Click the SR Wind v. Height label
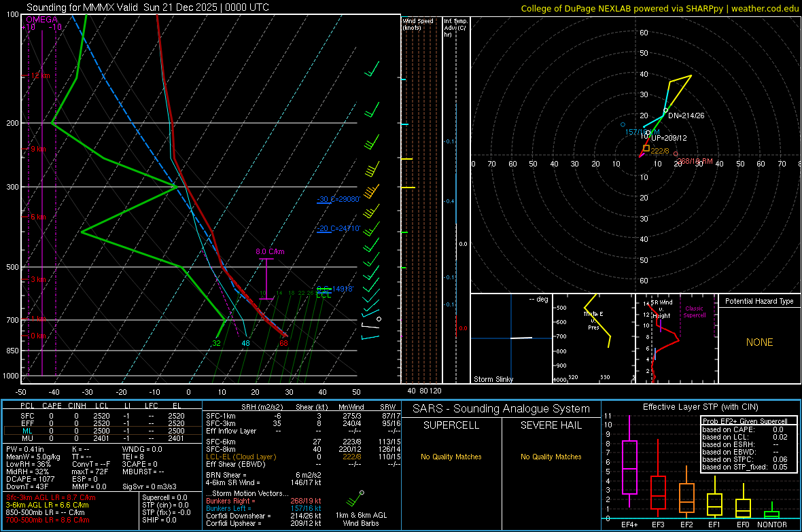The height and width of the screenshot is (532, 802). tap(662, 309)
